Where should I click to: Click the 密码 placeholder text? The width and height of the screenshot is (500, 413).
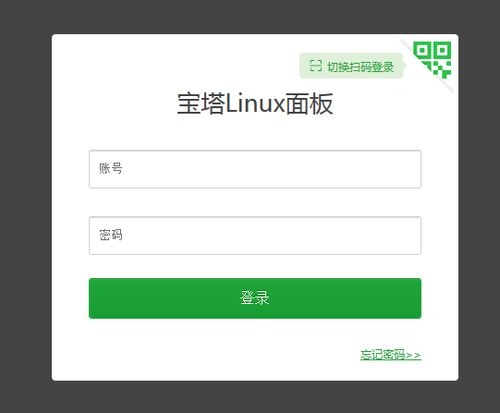(111, 235)
